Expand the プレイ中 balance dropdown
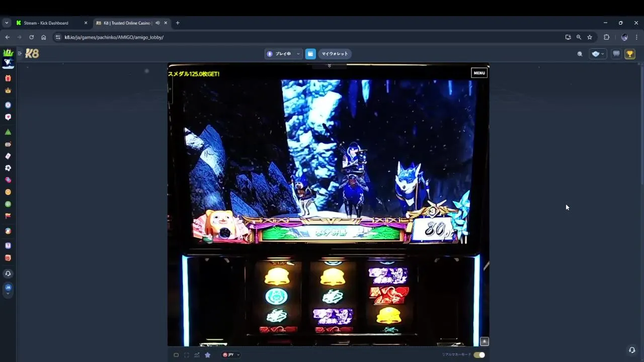Image resolution: width=644 pixels, height=362 pixels. coord(284,54)
